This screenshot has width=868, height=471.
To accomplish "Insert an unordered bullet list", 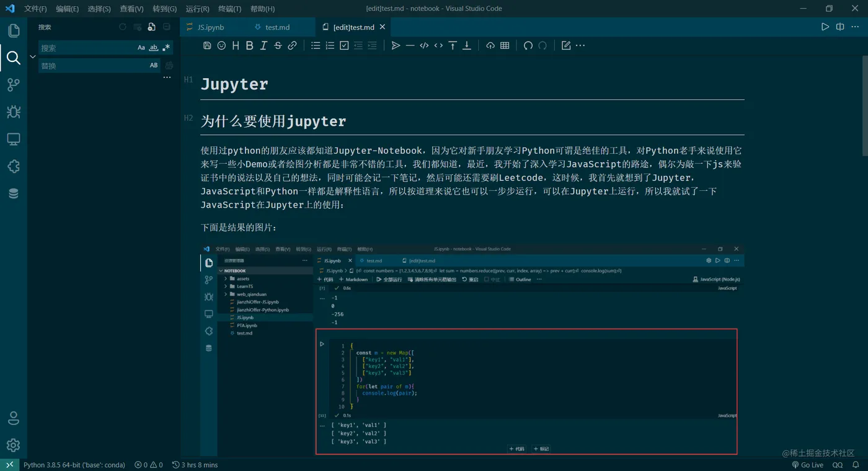I will tap(316, 45).
